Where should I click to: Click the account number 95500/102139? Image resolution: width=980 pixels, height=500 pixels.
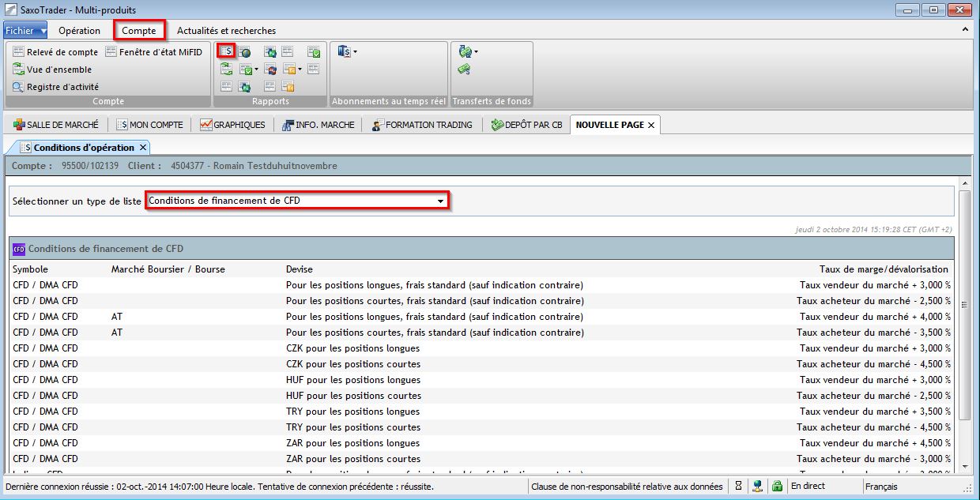tap(89, 166)
